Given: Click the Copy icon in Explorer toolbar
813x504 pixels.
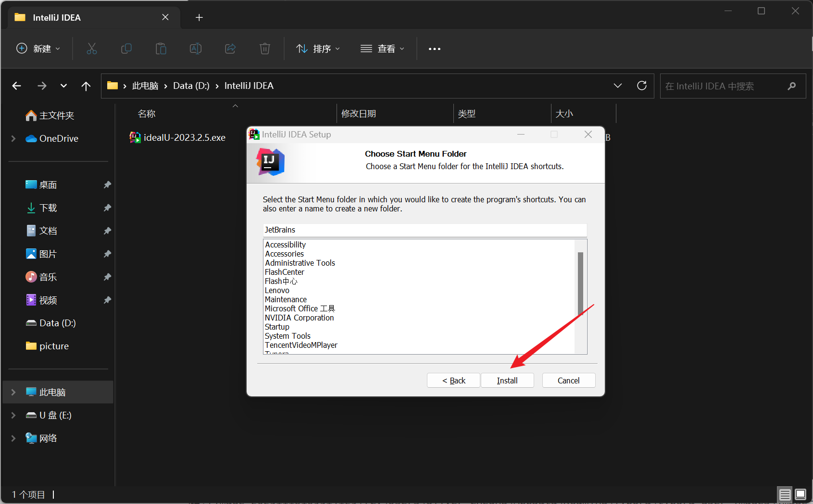Looking at the screenshot, I should point(126,49).
